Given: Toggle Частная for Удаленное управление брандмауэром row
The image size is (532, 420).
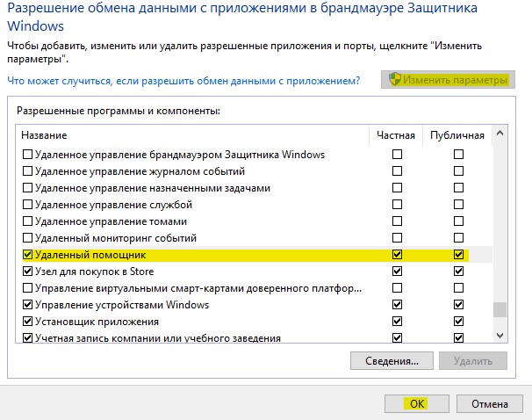Looking at the screenshot, I should point(397,154).
